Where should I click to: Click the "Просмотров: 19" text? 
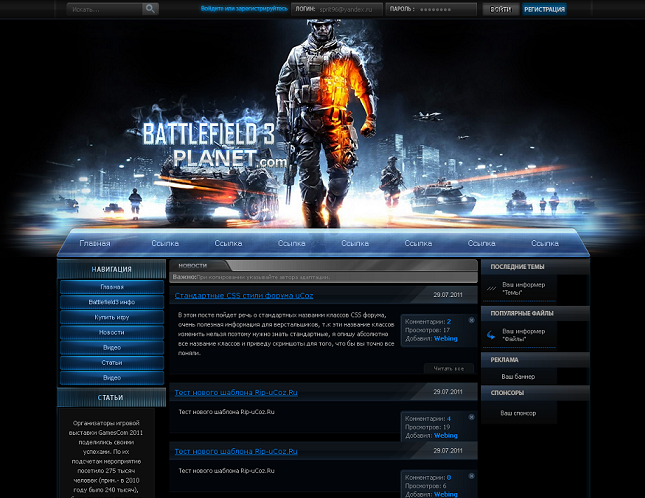click(x=427, y=427)
